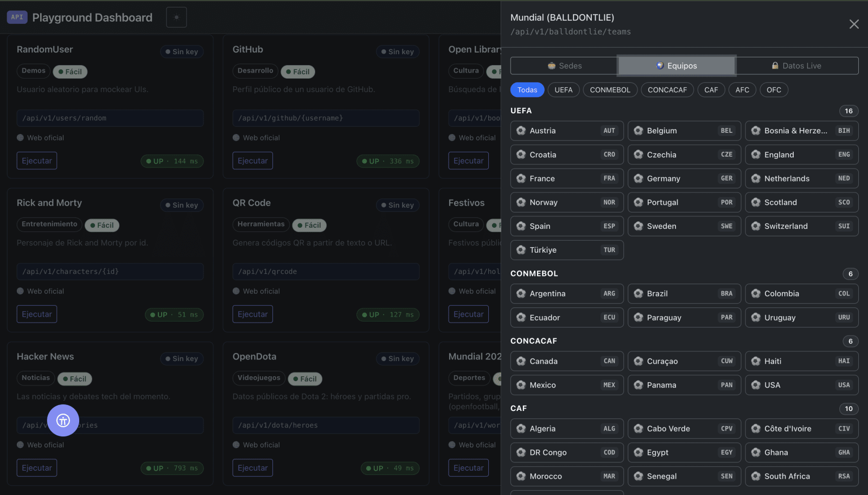
Task: Click the soccer ball icon beside Brazil
Action: tap(639, 294)
